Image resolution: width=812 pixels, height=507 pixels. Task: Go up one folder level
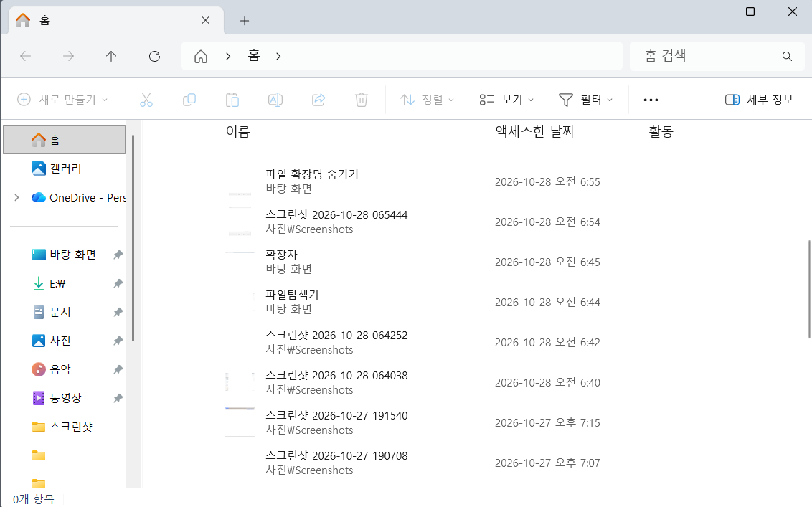pyautogui.click(x=111, y=56)
